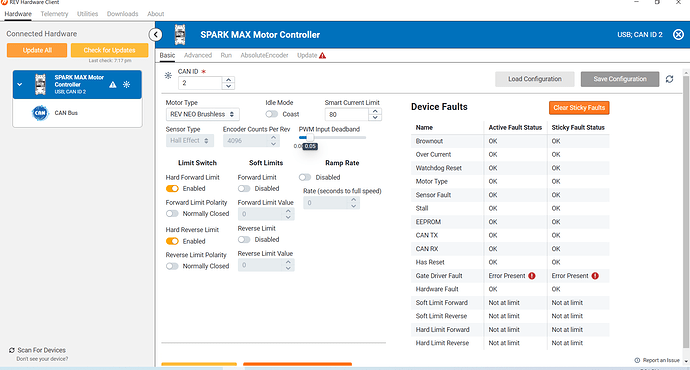Open the Hardware menu tab
The image size is (690, 370).
[x=18, y=14]
